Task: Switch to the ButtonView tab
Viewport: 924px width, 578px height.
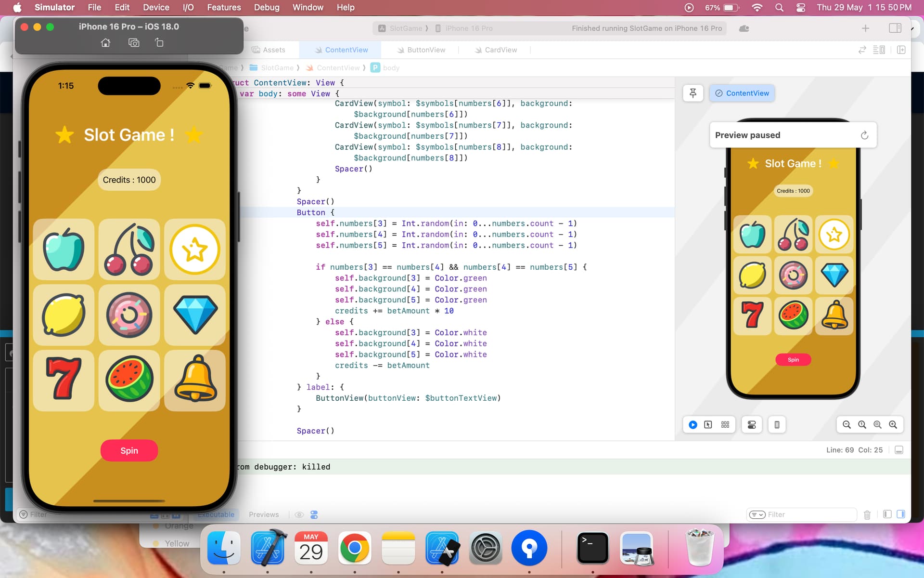Action: [421, 50]
